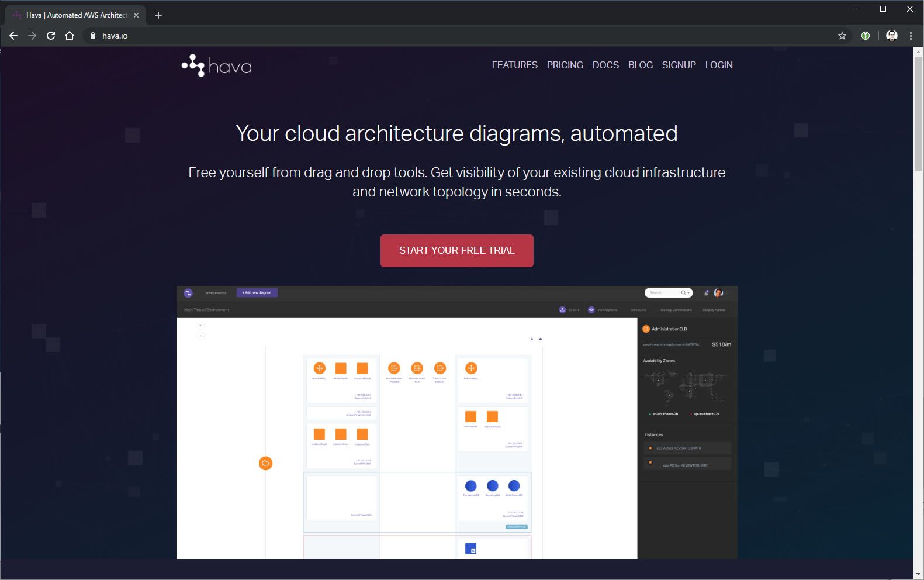This screenshot has width=924, height=580.
Task: Go to the LOGIN page
Action: point(719,65)
